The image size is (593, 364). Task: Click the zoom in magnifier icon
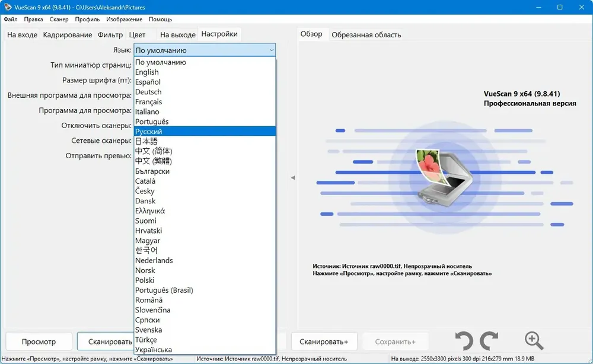534,341
